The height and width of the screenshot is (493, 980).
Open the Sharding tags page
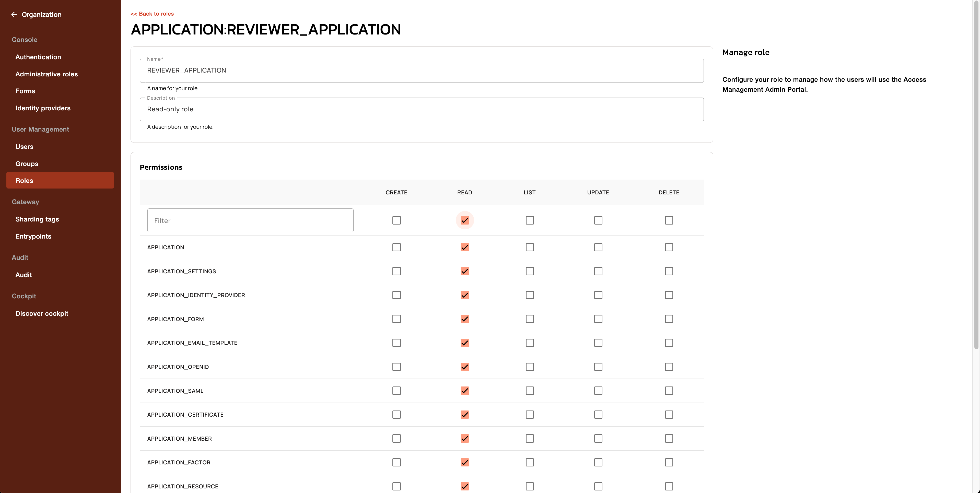(37, 219)
